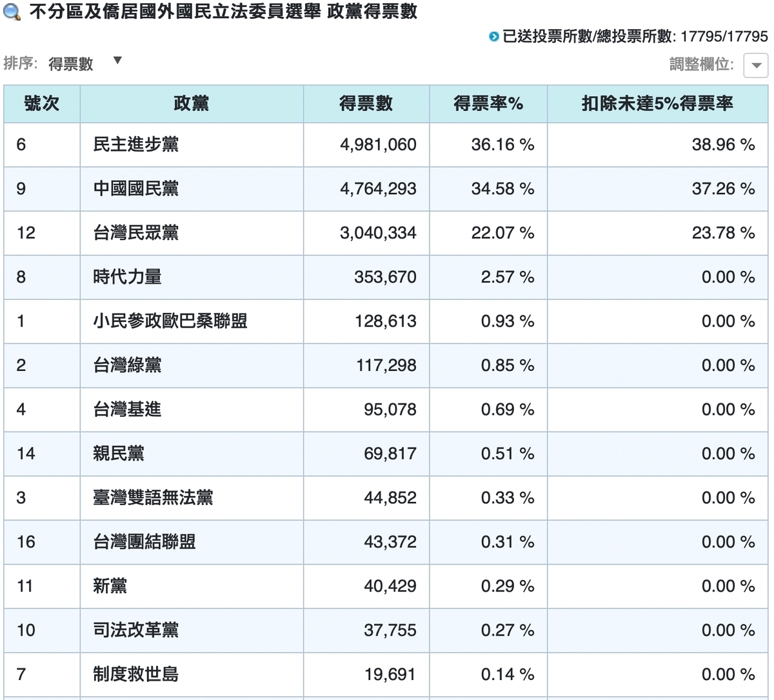This screenshot has height=700, width=774.
Task: Click the 34.58 % vote share cell
Action: coord(488,189)
